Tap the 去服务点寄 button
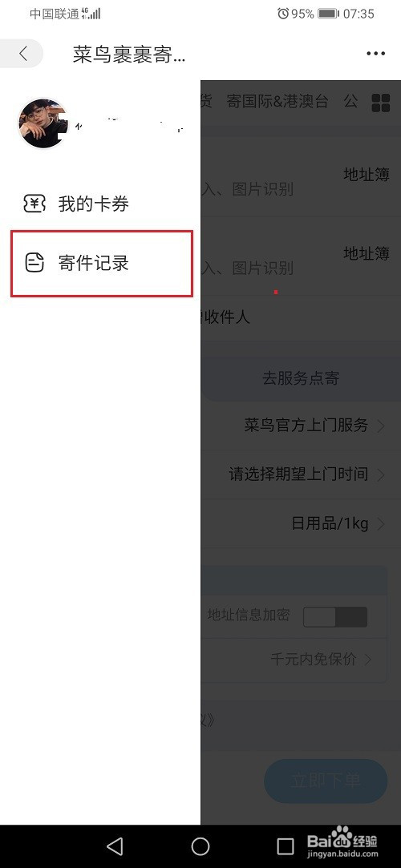Image resolution: width=401 pixels, height=868 pixels. coord(301,378)
